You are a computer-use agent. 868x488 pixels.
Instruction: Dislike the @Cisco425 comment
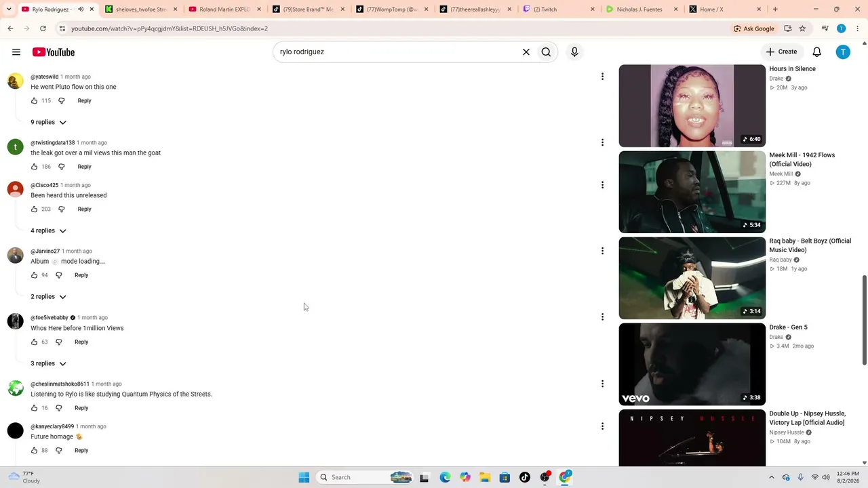point(61,209)
